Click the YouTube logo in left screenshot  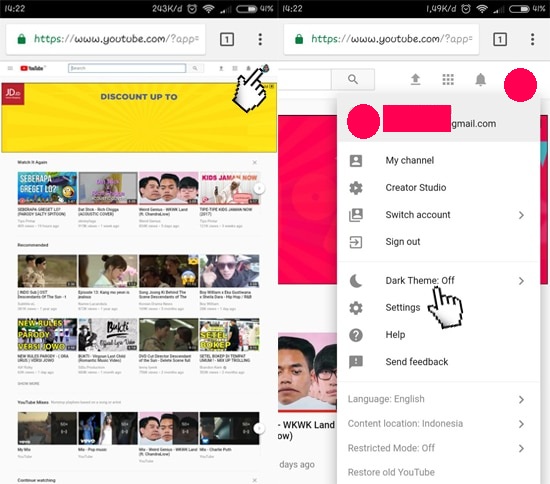(33, 68)
